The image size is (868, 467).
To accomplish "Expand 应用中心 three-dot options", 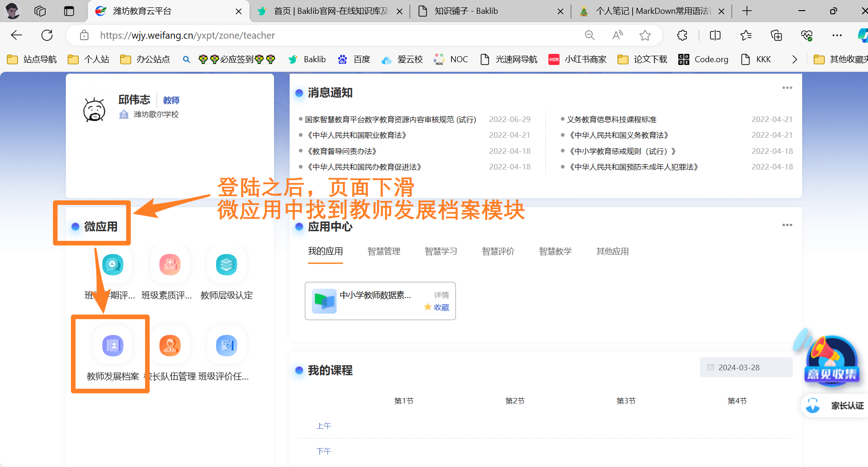I will [787, 225].
